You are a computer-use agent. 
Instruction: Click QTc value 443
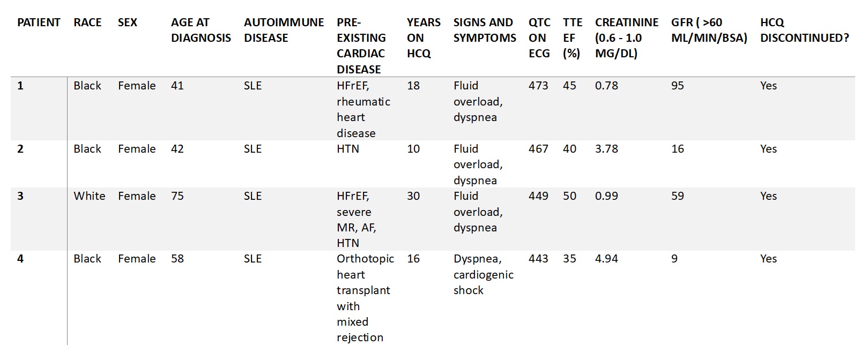(x=538, y=259)
